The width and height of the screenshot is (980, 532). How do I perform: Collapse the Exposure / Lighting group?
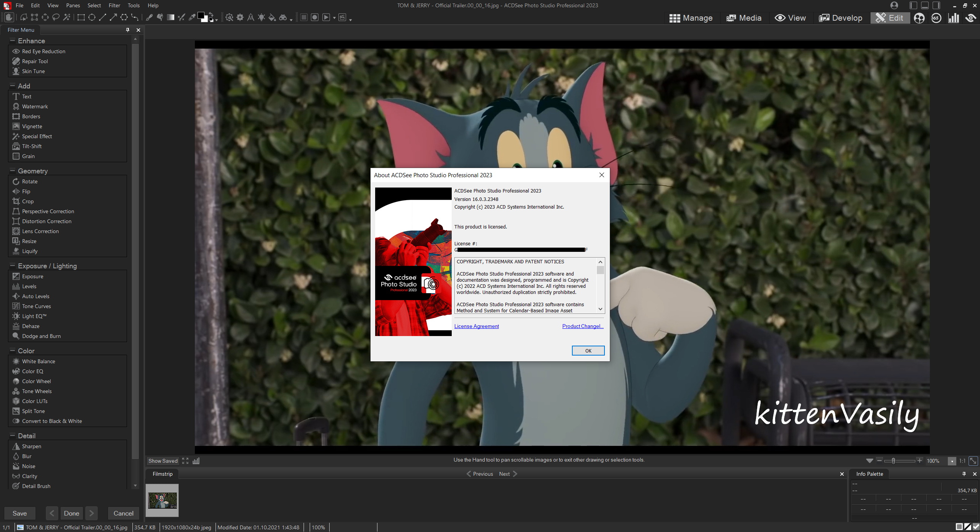tap(12, 266)
